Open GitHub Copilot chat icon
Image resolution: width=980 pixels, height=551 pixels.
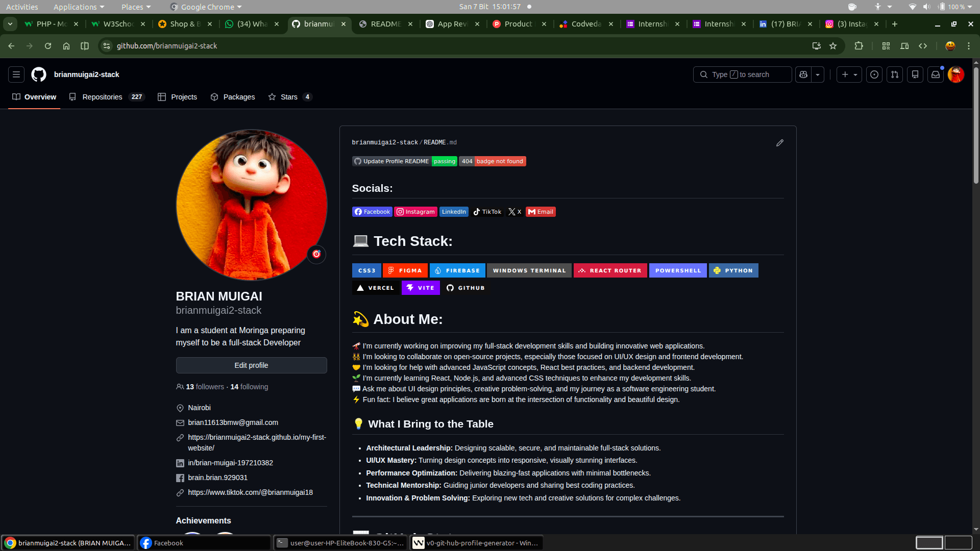coord(803,74)
